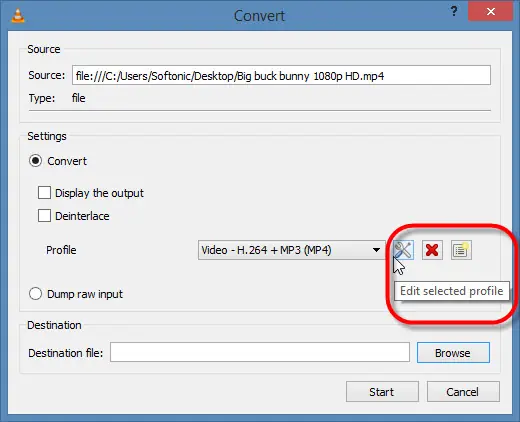Close the Convert dialog window
The width and height of the screenshot is (520, 422).
490,12
